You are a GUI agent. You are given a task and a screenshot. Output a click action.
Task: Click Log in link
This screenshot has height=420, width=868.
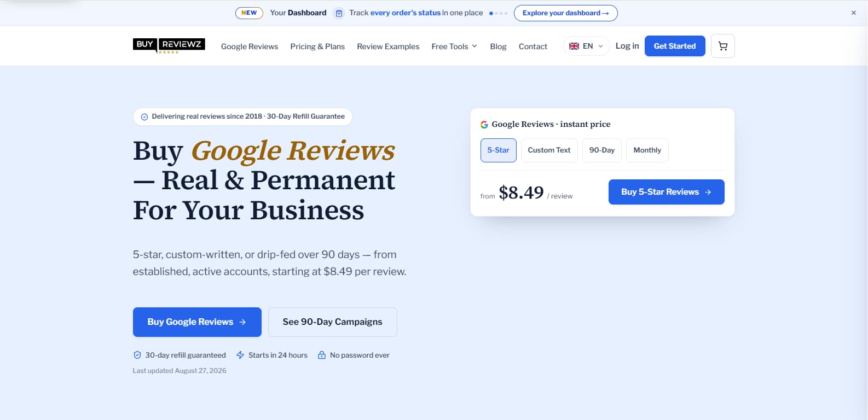tap(627, 46)
